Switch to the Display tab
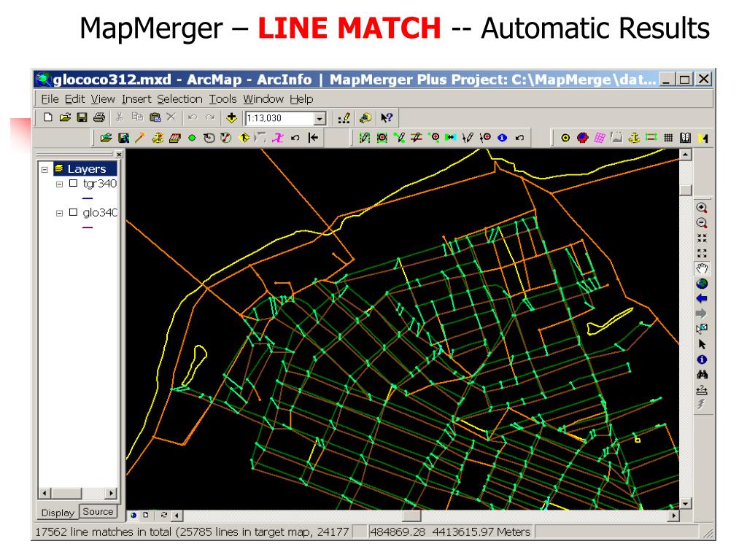This screenshot has width=747, height=560. coord(58,513)
